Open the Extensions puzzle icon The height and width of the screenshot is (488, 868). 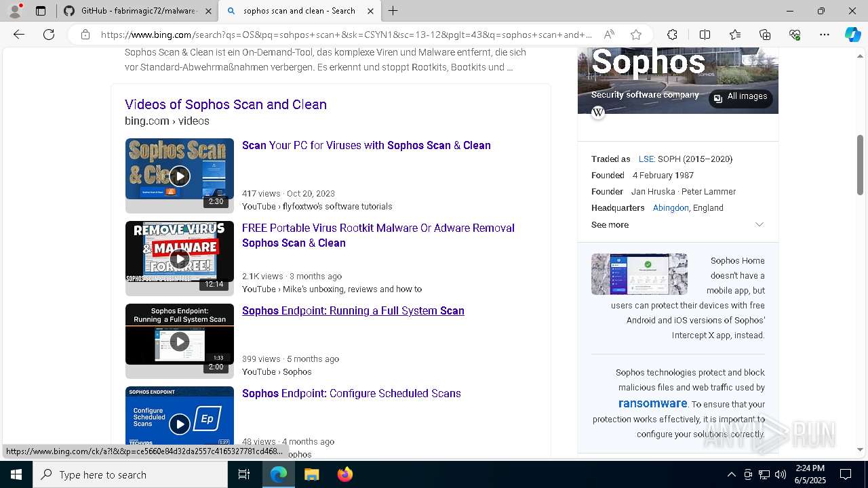point(672,35)
